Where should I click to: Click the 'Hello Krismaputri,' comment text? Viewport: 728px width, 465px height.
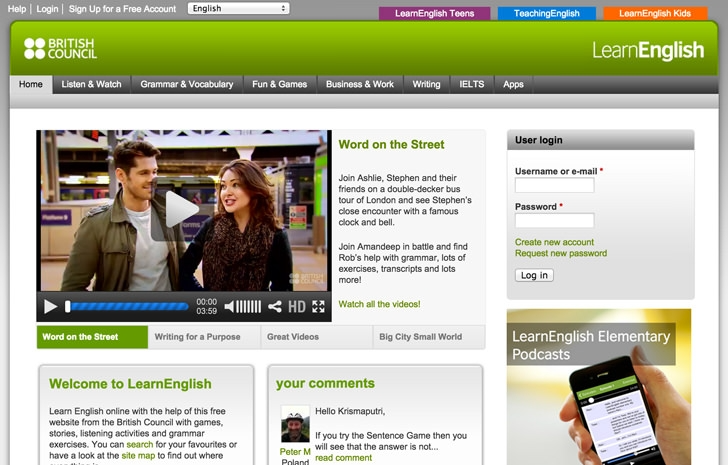[350, 411]
